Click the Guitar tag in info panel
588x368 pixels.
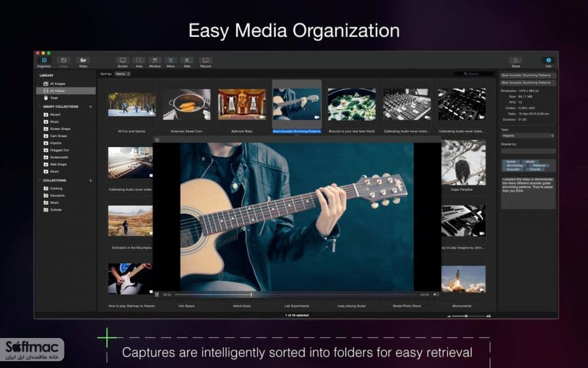[511, 162]
